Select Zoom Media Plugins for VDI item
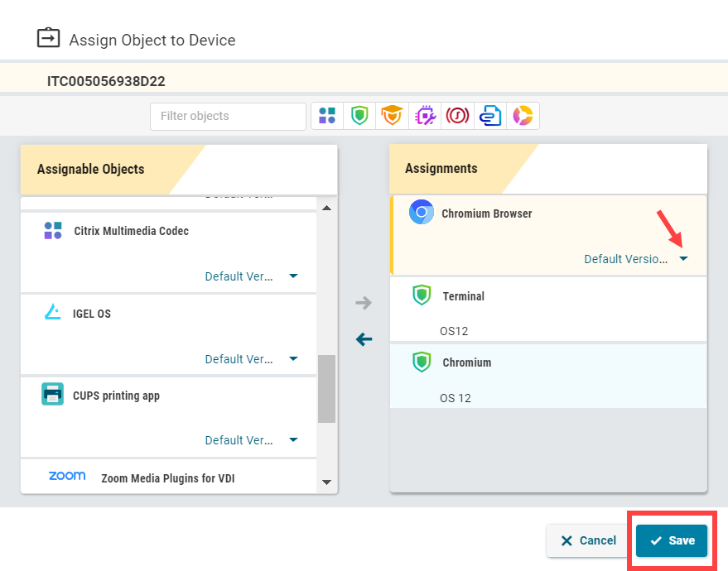Image resolution: width=728 pixels, height=571 pixels. [x=168, y=477]
